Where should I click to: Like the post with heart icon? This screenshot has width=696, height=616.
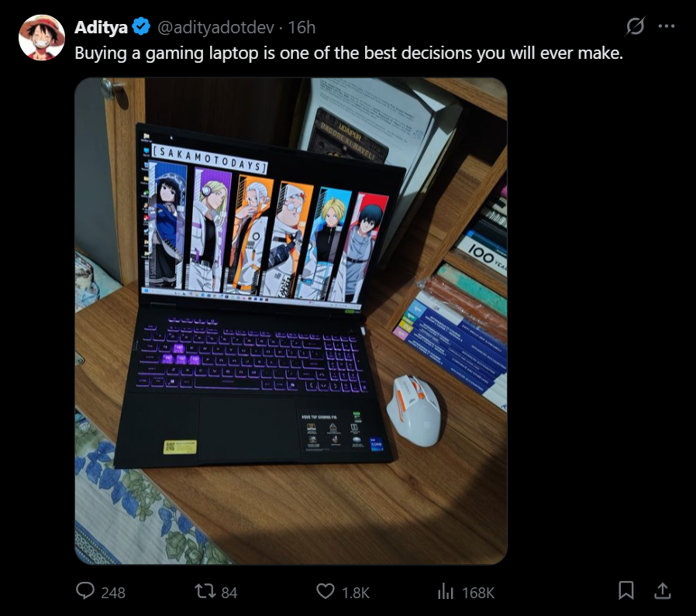(325, 591)
